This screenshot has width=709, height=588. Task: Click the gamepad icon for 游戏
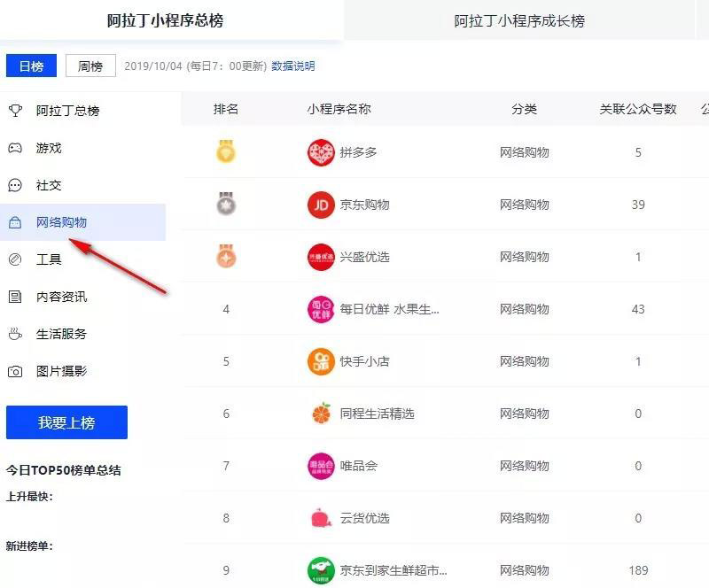[x=15, y=148]
